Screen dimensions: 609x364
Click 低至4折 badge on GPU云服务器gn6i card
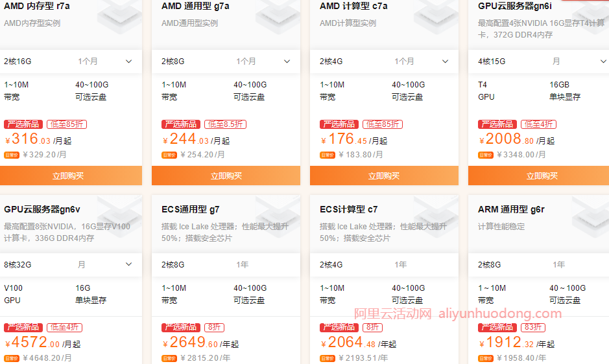coord(538,124)
